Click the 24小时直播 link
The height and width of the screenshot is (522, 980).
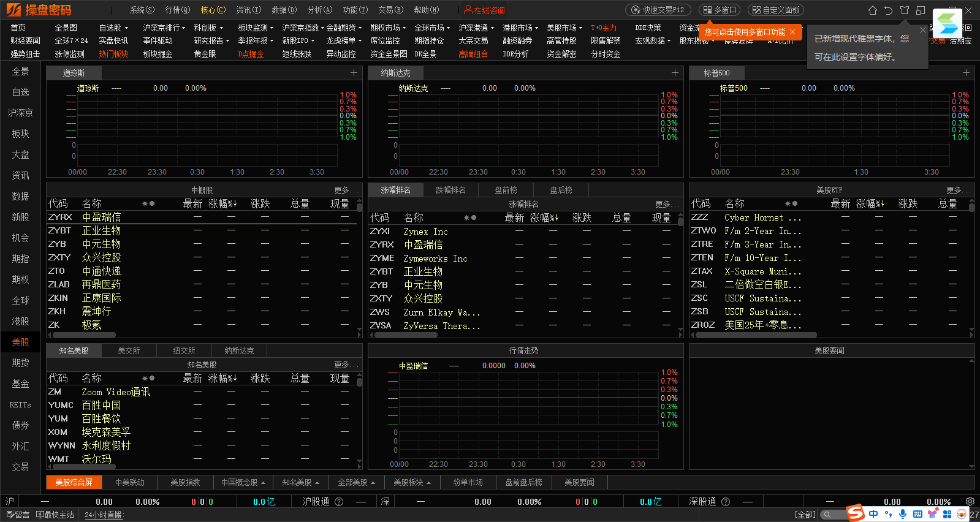tap(104, 515)
